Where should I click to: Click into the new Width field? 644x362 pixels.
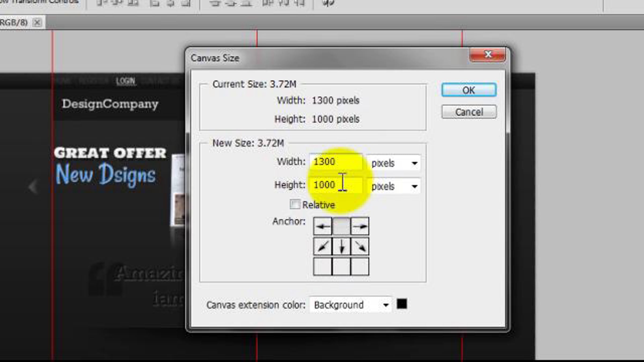[335, 162]
